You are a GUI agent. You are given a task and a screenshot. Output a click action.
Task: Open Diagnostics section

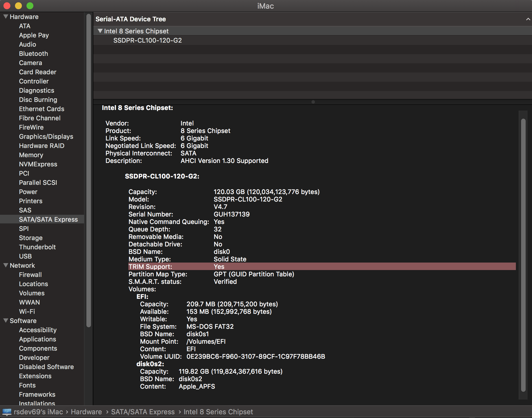point(37,90)
